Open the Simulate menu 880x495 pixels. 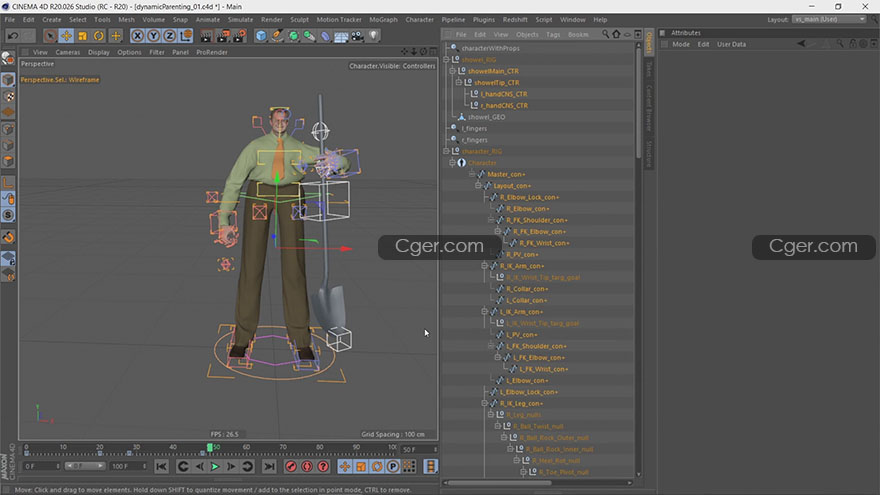click(240, 20)
